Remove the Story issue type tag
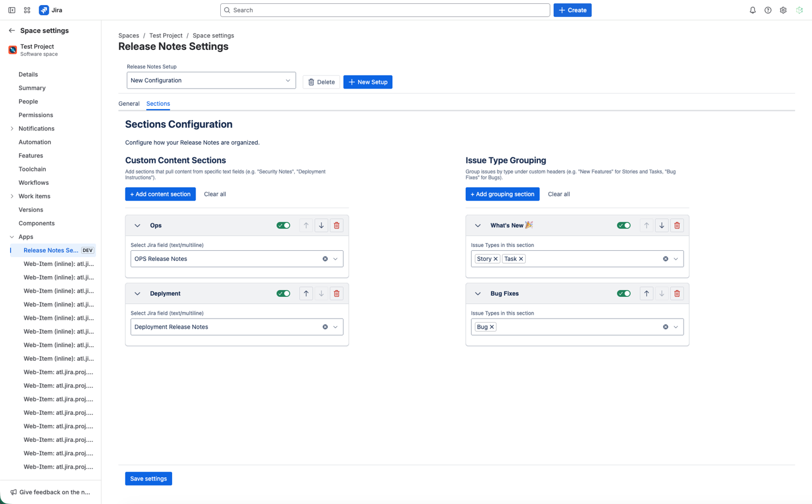The image size is (812, 504). [495, 259]
